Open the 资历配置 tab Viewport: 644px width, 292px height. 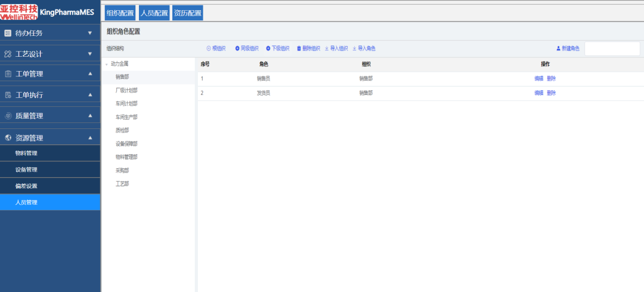click(x=188, y=13)
